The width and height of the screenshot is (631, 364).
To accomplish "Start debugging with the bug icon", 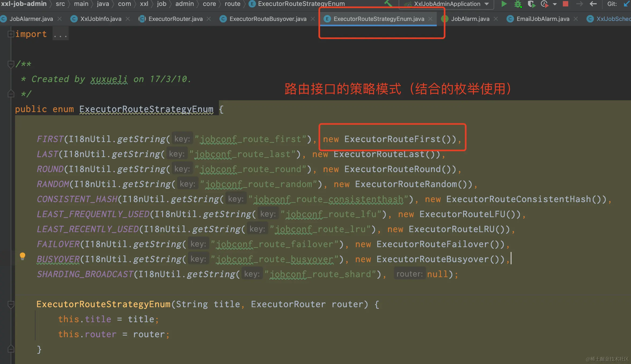I will [x=518, y=4].
